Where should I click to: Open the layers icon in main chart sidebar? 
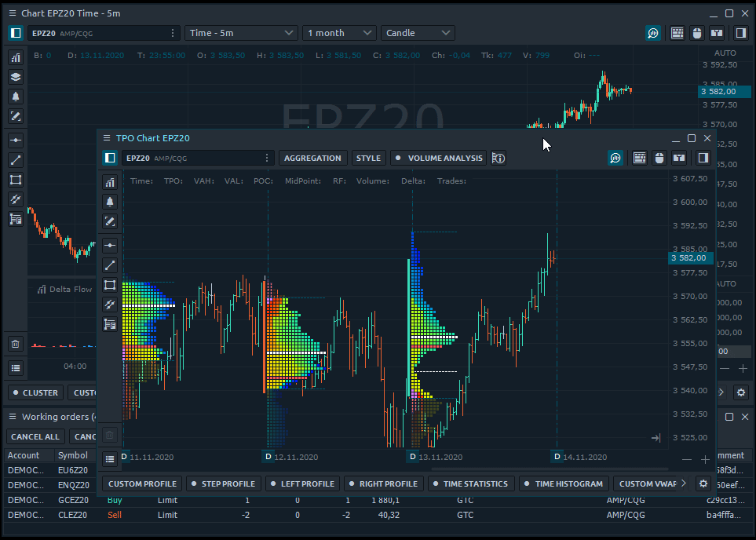click(15, 77)
